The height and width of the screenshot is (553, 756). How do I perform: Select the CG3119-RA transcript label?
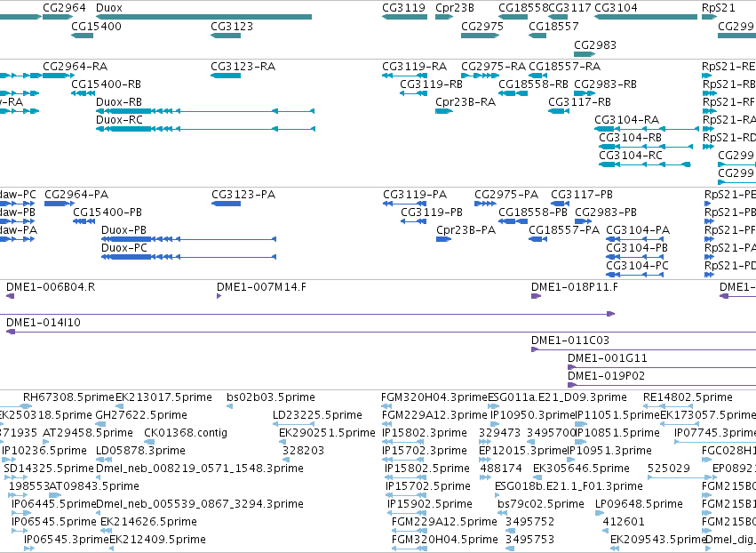tap(415, 66)
